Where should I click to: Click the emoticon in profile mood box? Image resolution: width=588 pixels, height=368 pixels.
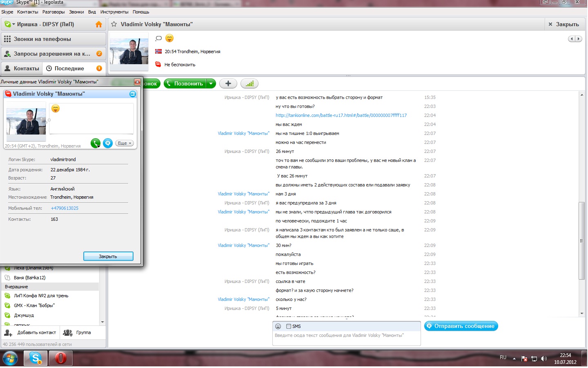tap(56, 108)
